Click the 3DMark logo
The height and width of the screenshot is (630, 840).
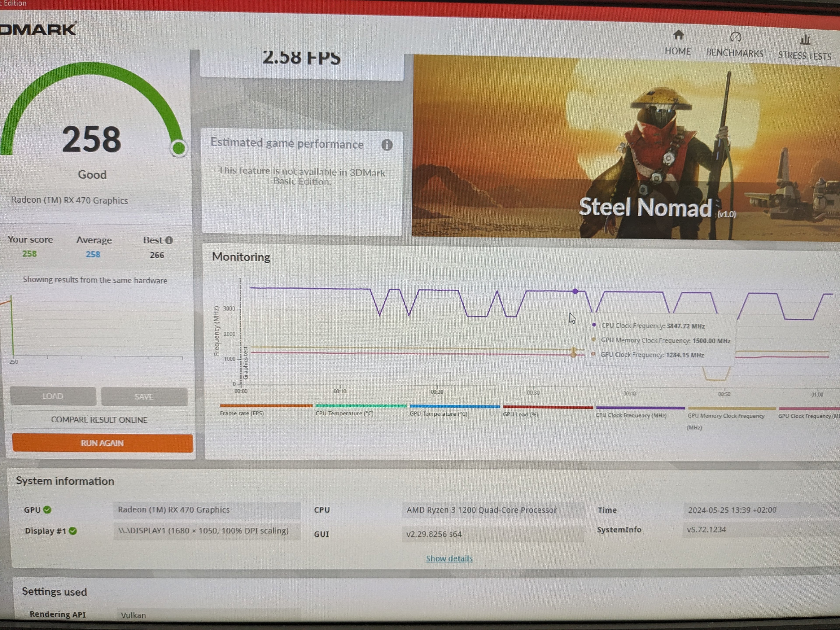tap(38, 29)
